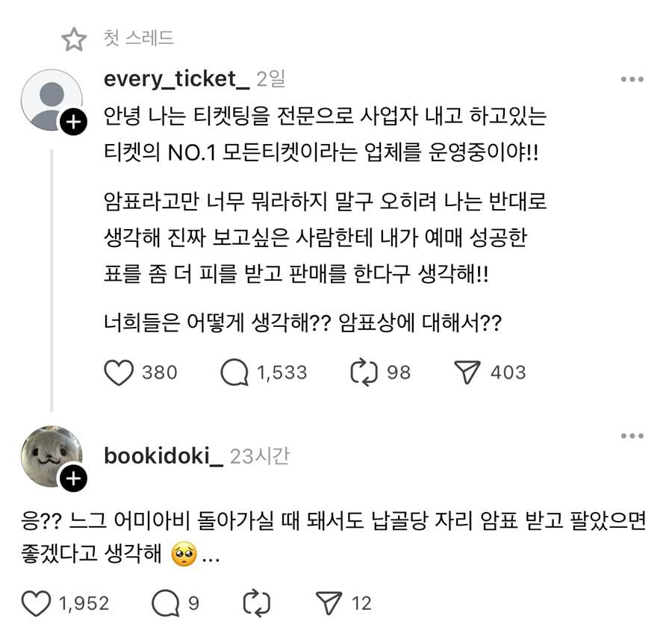Like the every_ticket_ post
This screenshot has height=630, width=672.
(118, 372)
